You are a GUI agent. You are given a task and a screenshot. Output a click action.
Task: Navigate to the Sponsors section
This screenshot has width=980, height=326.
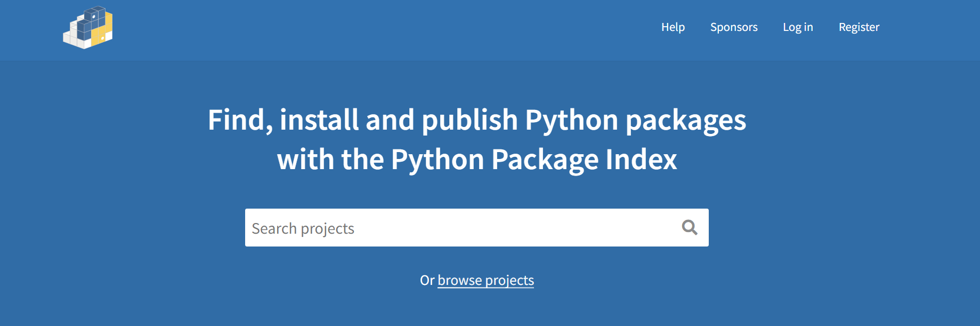click(x=734, y=27)
